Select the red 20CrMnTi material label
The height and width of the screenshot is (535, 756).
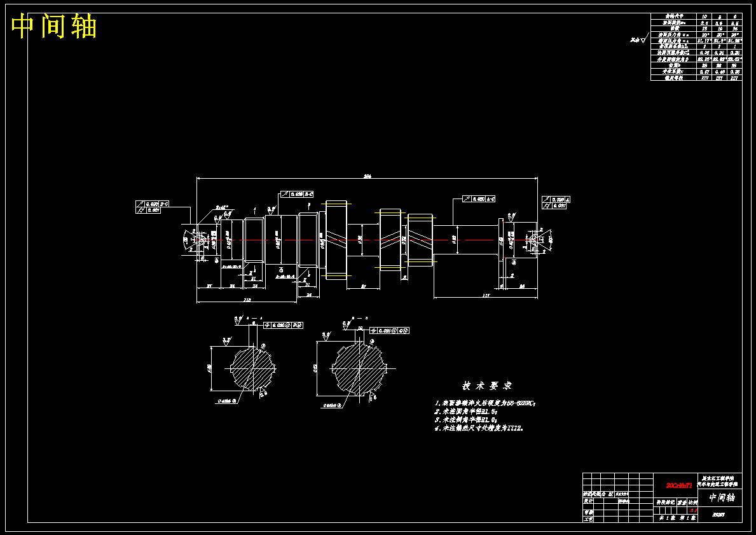[679, 485]
